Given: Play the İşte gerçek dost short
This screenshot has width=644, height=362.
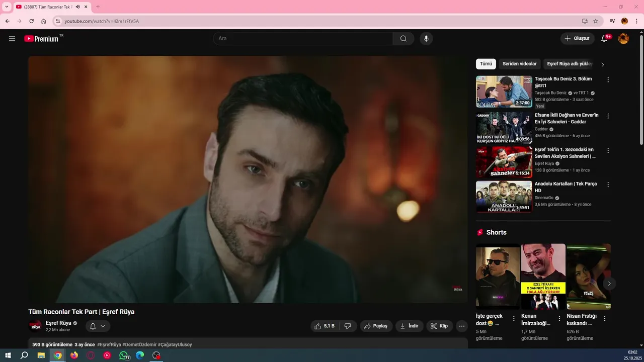Looking at the screenshot, I should 498,277.
